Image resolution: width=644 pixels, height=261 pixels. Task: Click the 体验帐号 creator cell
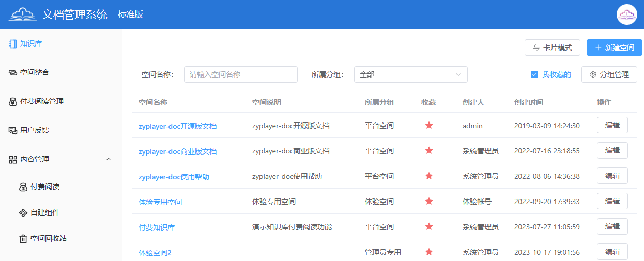pos(477,202)
